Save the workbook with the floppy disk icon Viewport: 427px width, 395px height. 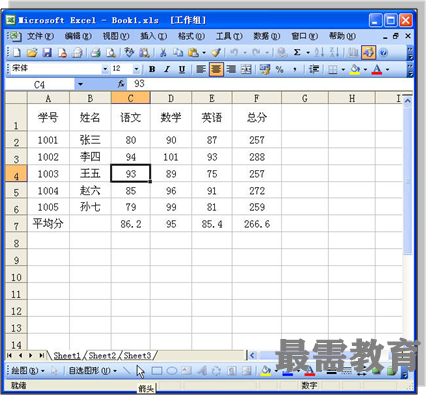pyautogui.click(x=47, y=52)
